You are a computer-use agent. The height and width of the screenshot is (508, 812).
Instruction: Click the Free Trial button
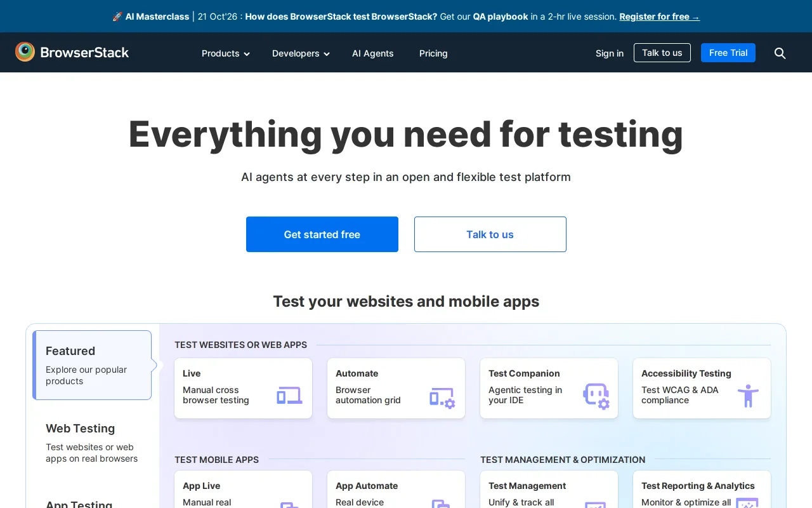pos(728,53)
